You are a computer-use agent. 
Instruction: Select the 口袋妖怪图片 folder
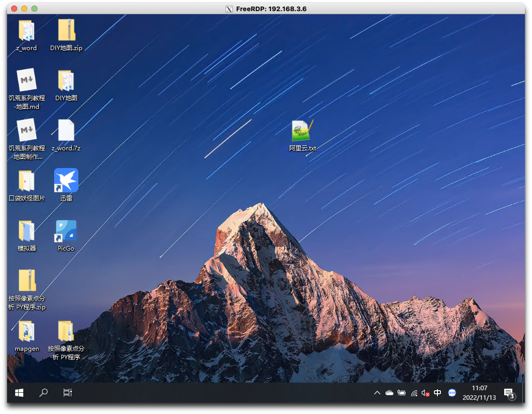26,181
